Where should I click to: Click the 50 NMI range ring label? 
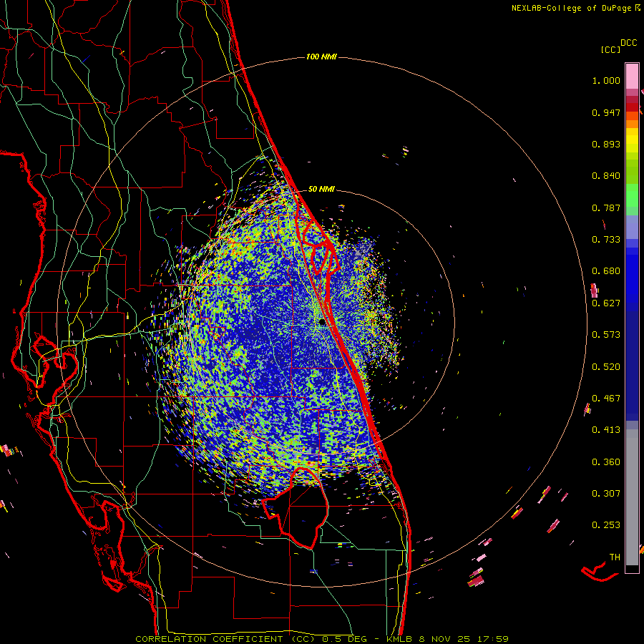click(x=321, y=189)
